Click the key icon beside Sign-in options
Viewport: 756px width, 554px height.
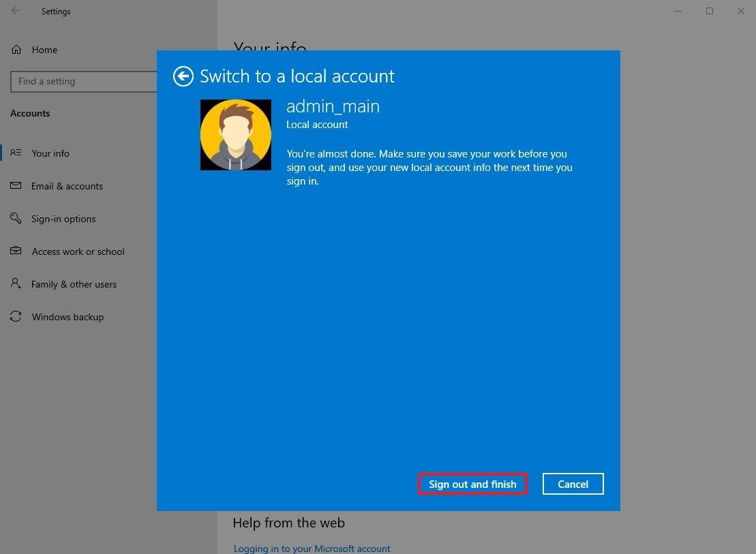[16, 219]
